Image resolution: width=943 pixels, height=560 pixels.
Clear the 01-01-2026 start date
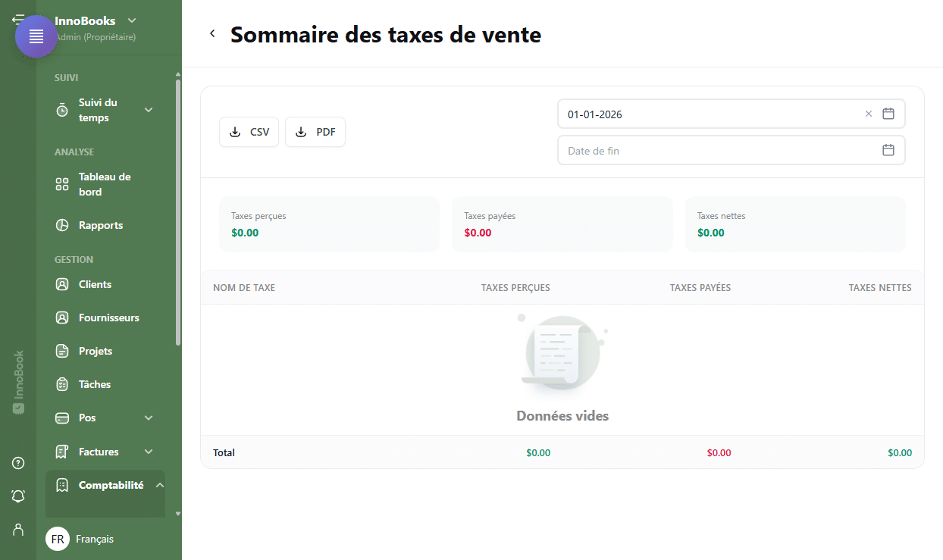pos(869,114)
